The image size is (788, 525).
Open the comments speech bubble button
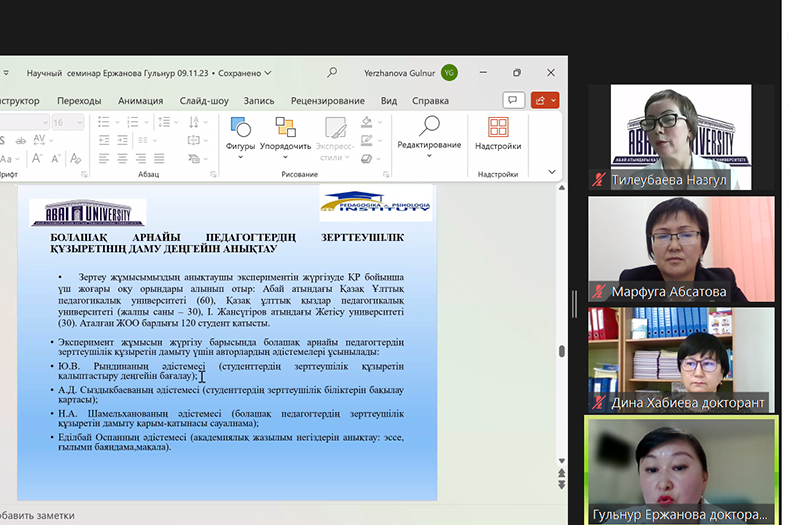click(514, 100)
